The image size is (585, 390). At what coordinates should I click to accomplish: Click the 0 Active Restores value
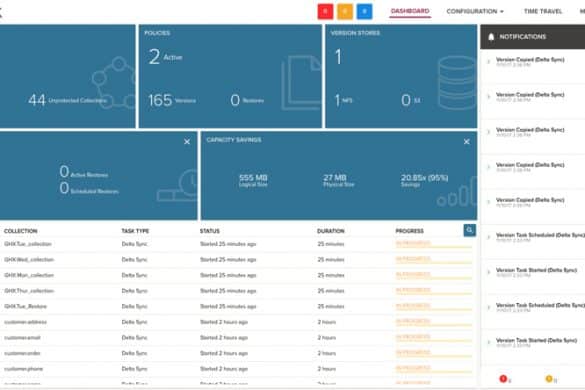pos(84,172)
